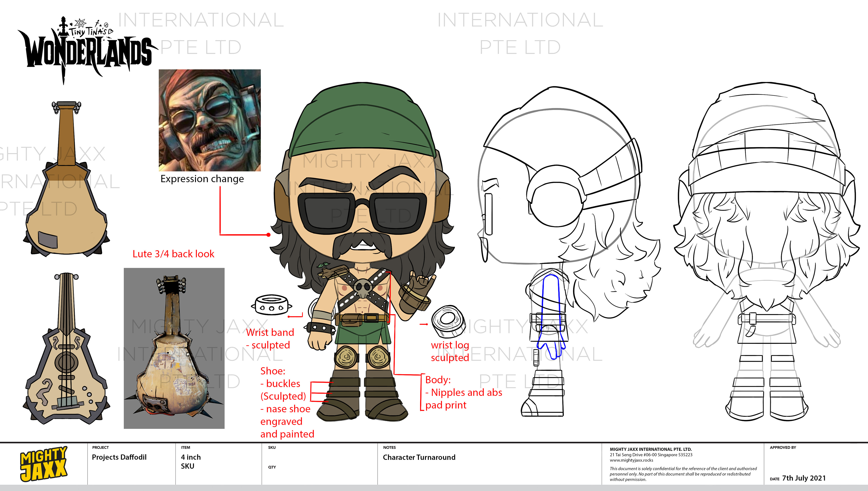Viewport: 868px width, 491px height.
Task: Click the '4 inch' item value
Action: (x=191, y=457)
